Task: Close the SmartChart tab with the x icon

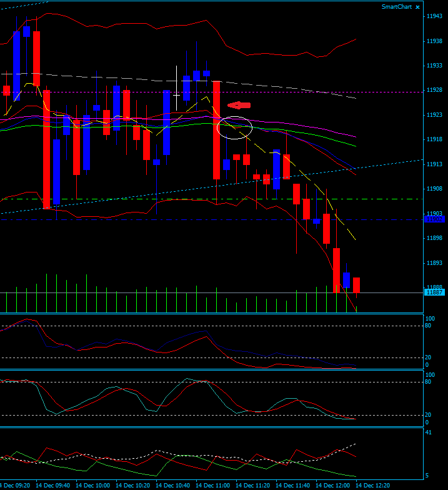Action: 418,7
